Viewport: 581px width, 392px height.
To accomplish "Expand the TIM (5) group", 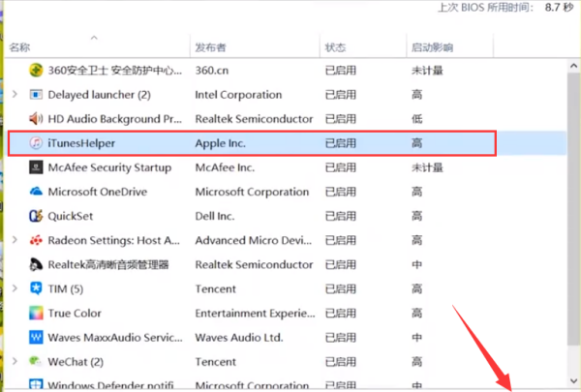I will pyautogui.click(x=13, y=288).
